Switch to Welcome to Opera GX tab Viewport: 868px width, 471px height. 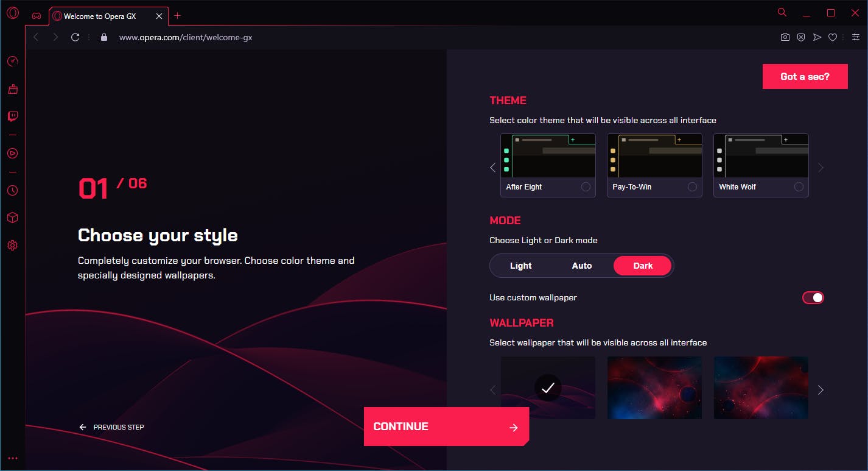point(108,16)
